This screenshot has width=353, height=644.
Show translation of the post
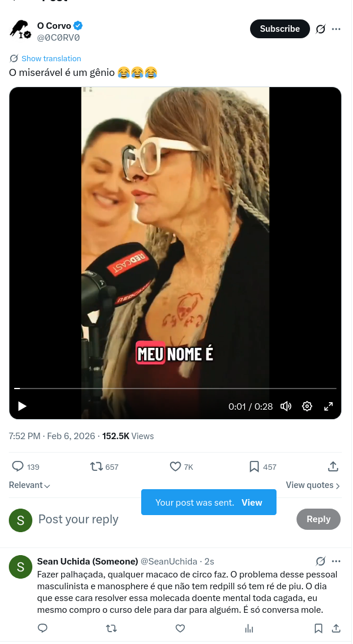pyautogui.click(x=51, y=58)
